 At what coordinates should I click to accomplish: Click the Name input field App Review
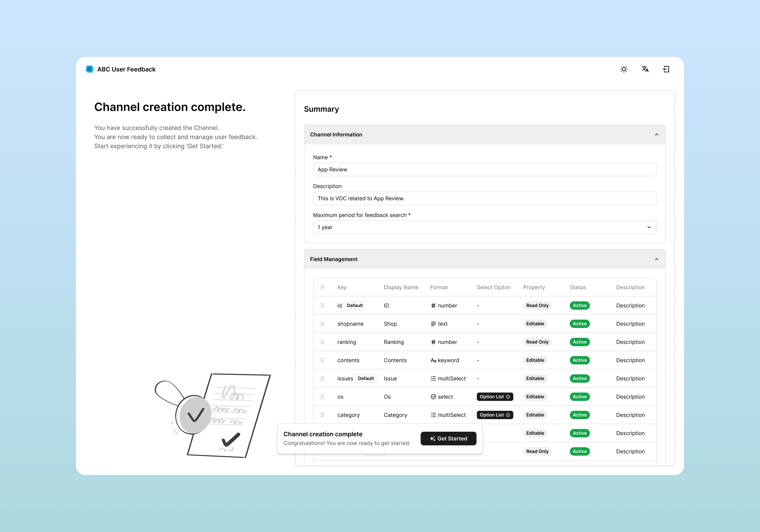[484, 169]
